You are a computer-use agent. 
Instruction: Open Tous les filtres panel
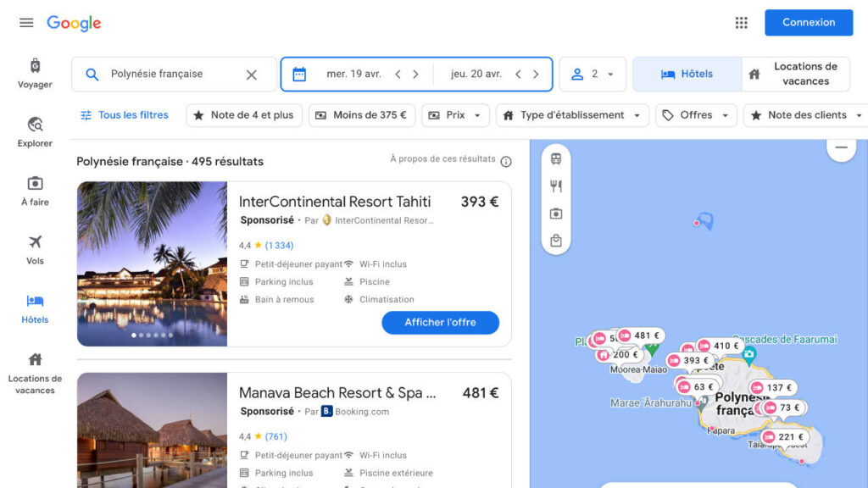pyautogui.click(x=125, y=115)
